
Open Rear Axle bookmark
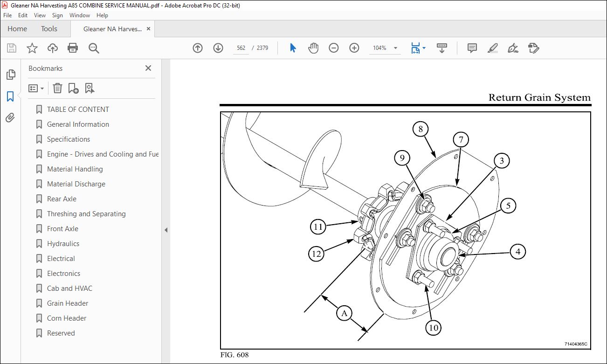click(x=62, y=199)
